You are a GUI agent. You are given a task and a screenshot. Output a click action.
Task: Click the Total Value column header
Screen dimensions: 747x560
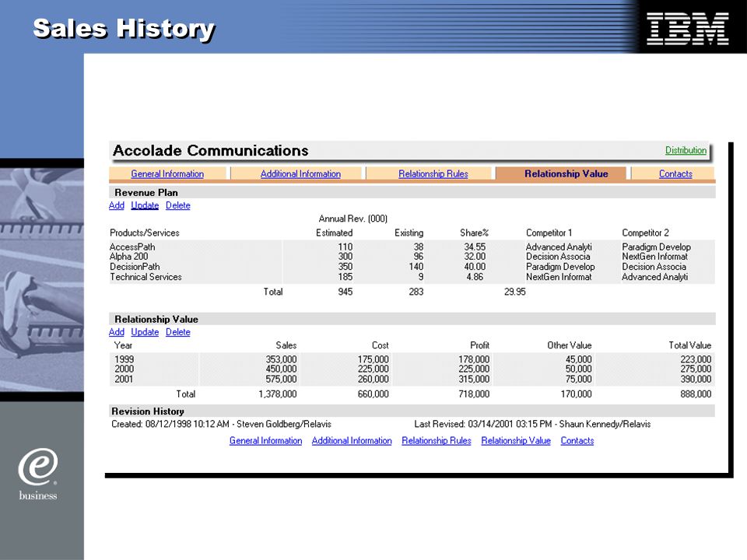click(x=690, y=345)
